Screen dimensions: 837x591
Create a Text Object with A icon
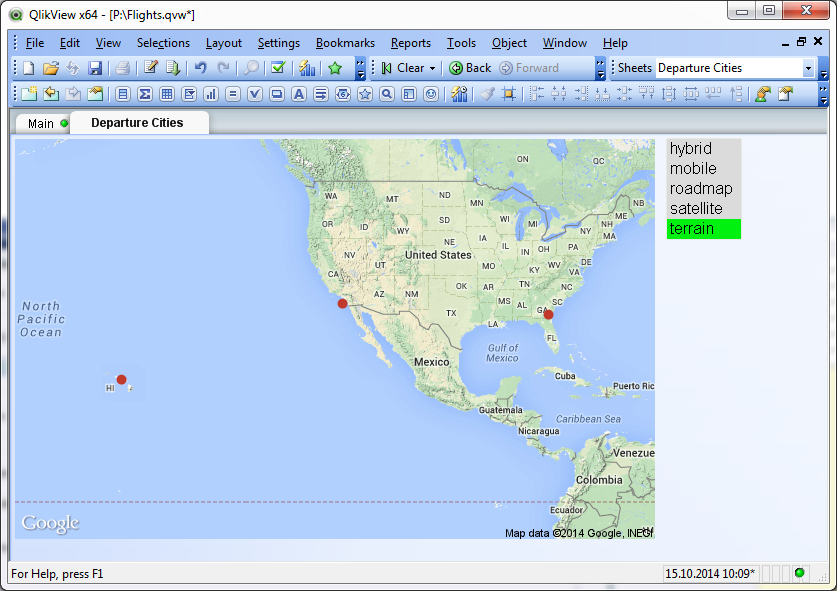pyautogui.click(x=298, y=94)
